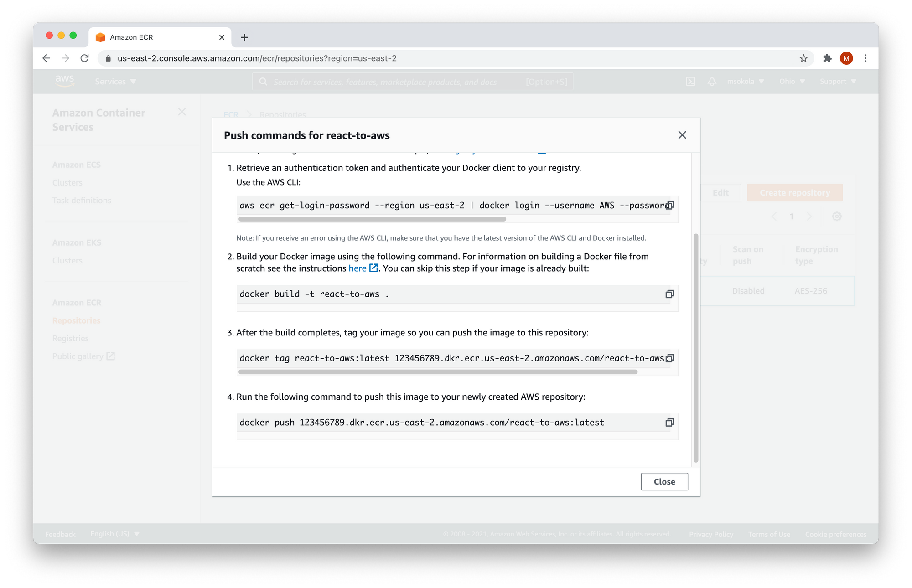Go forward in browser history
Screen dimensions: 912x588
pos(65,58)
